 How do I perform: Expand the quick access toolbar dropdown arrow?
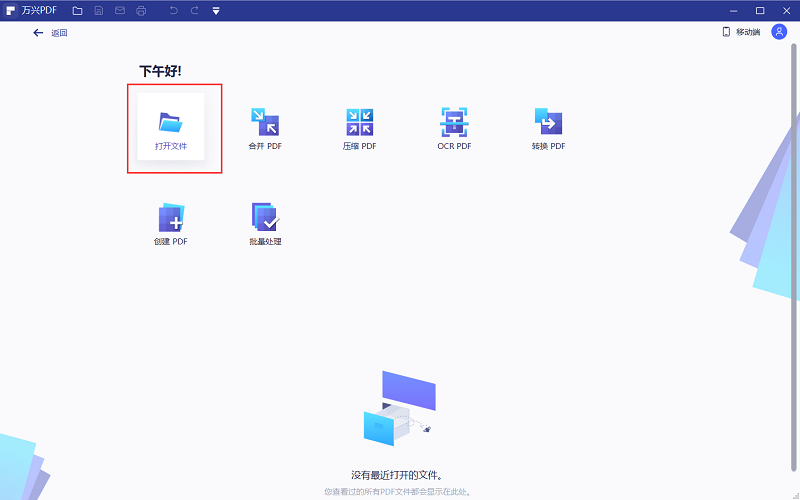(216, 11)
